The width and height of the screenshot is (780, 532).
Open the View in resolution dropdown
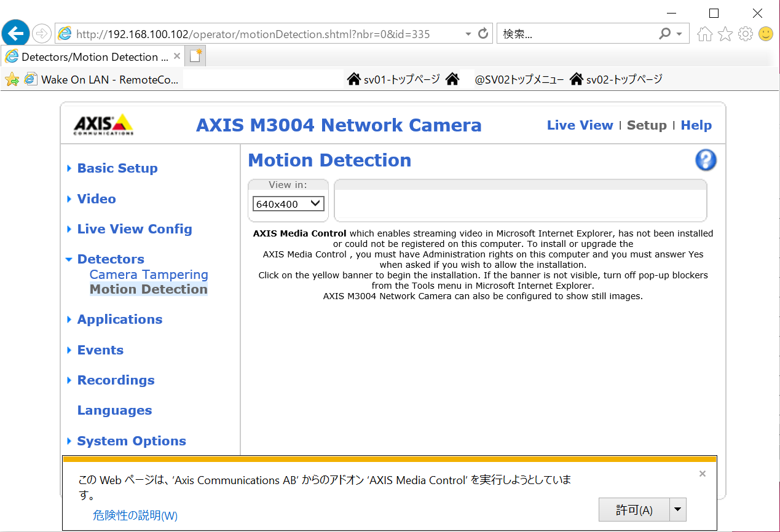288,204
